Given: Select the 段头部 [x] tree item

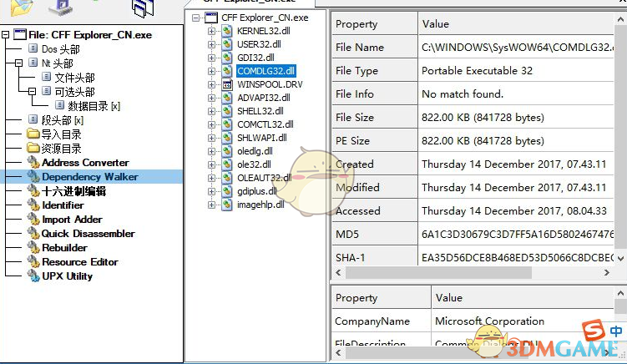Looking at the screenshot, I should click(x=63, y=120).
